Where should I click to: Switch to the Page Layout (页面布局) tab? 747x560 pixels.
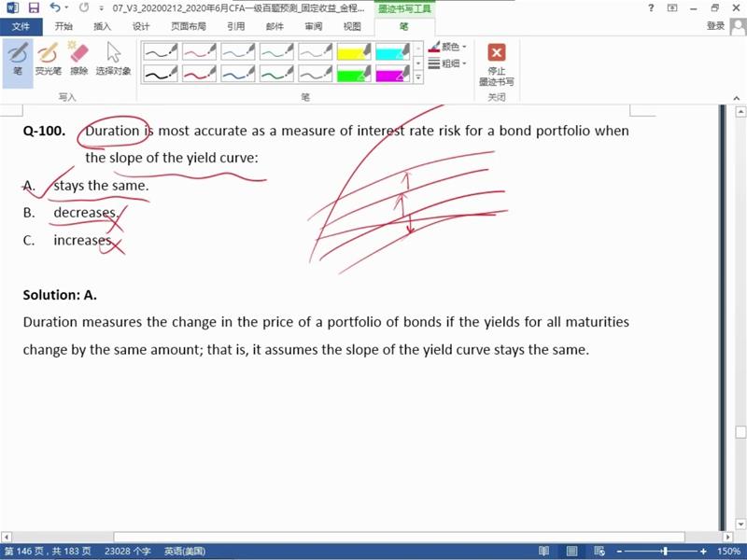pos(188,26)
